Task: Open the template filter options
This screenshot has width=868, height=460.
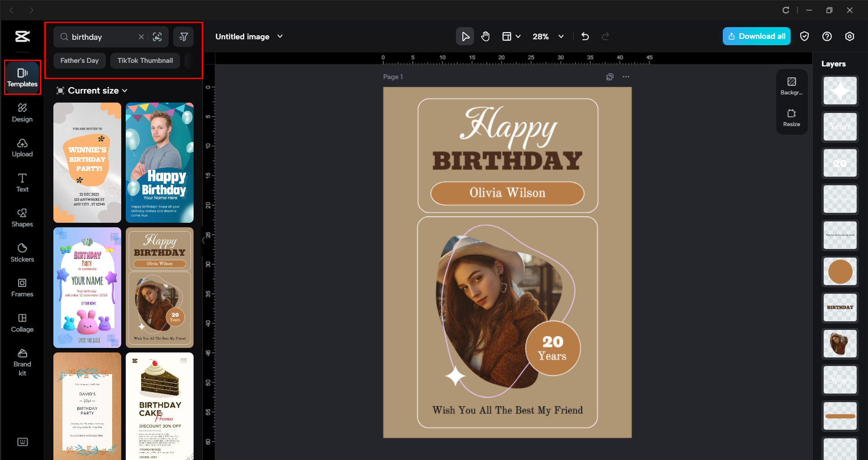Action: coord(183,37)
